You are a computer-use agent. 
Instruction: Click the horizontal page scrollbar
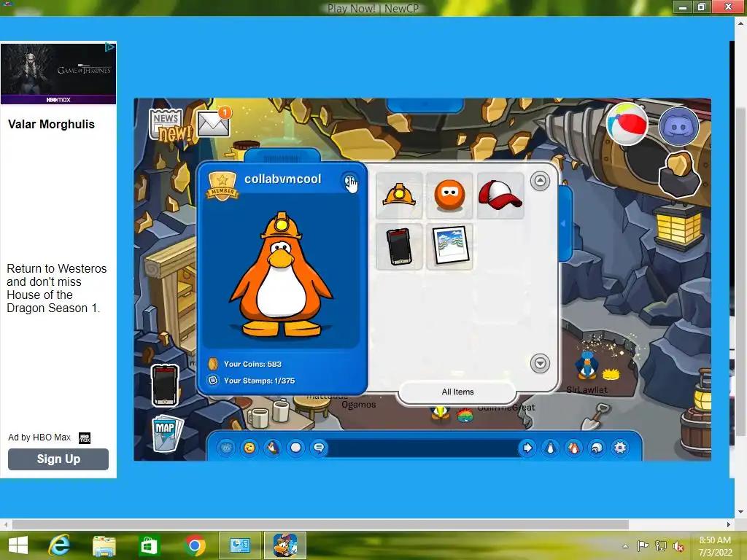click(320, 524)
